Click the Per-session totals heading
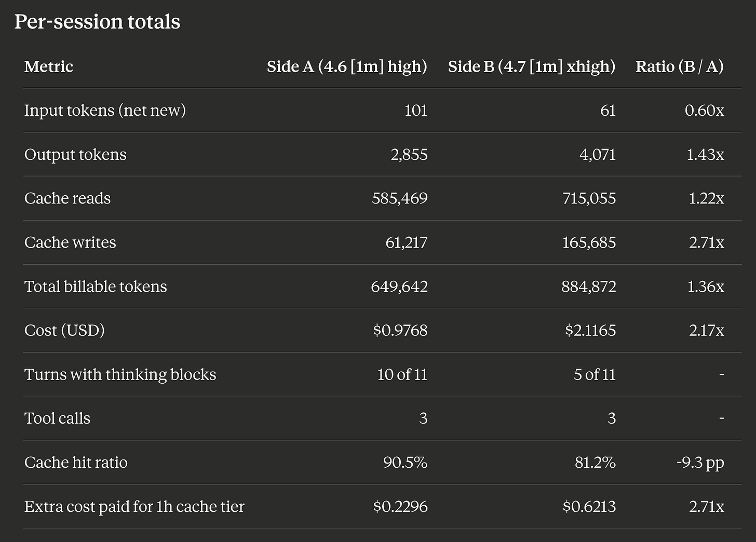The width and height of the screenshot is (756, 542). tap(97, 22)
